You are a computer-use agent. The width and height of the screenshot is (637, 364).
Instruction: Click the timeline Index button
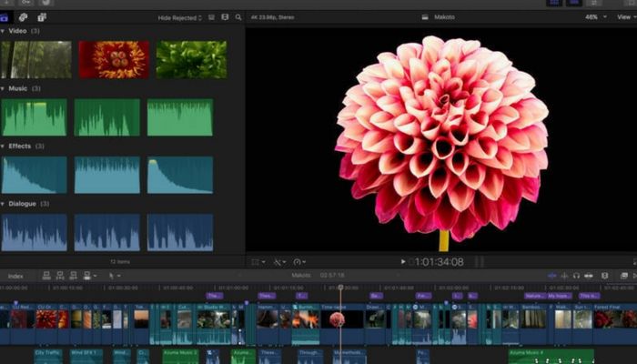click(x=15, y=276)
